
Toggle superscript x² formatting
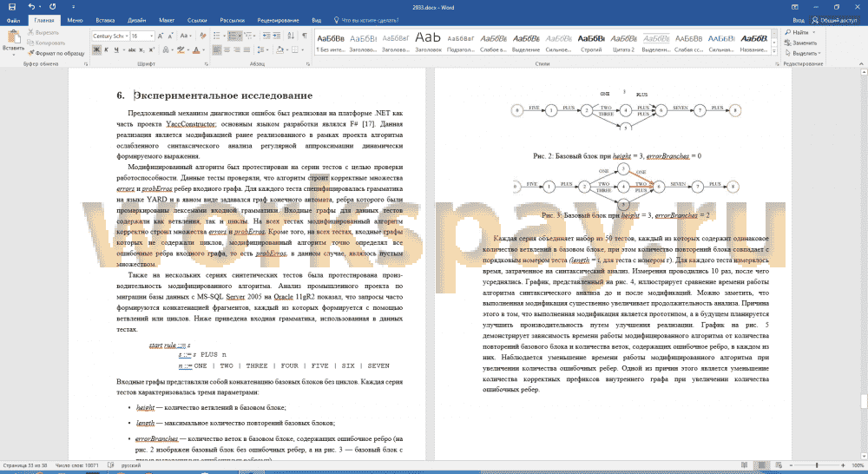152,49
